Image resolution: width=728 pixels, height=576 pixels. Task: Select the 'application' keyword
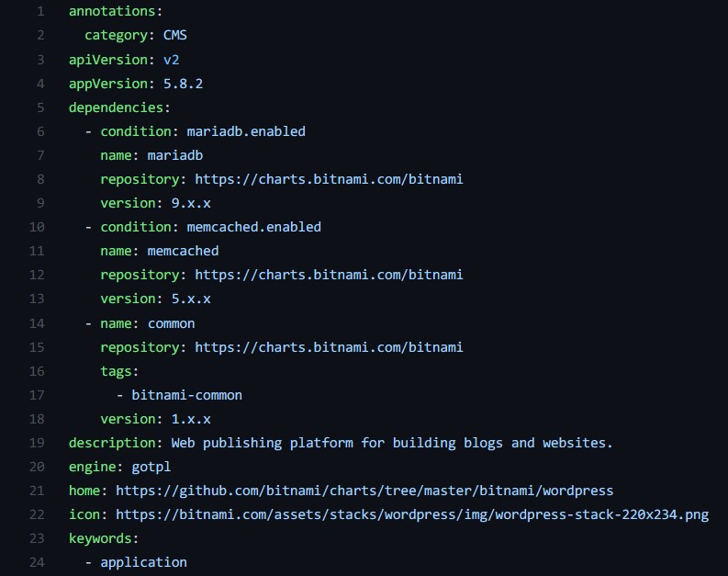click(x=143, y=562)
